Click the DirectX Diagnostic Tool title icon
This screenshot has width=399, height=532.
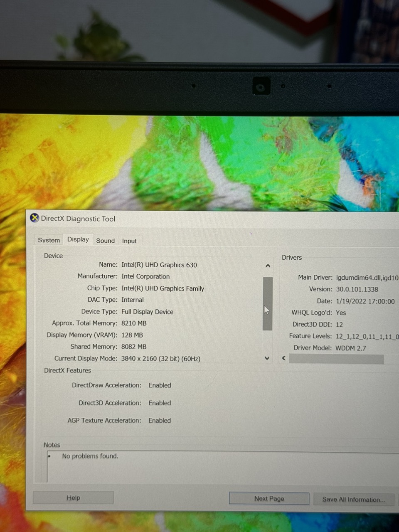(34, 218)
